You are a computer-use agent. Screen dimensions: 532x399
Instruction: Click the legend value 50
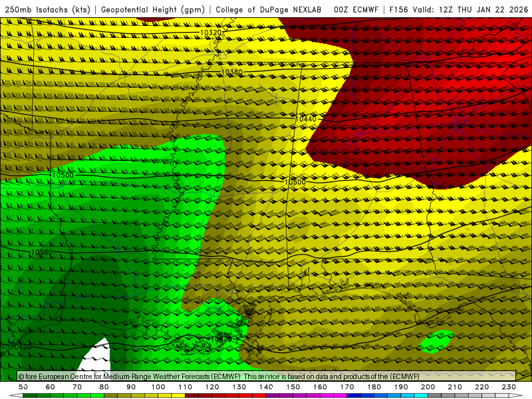[23, 387]
